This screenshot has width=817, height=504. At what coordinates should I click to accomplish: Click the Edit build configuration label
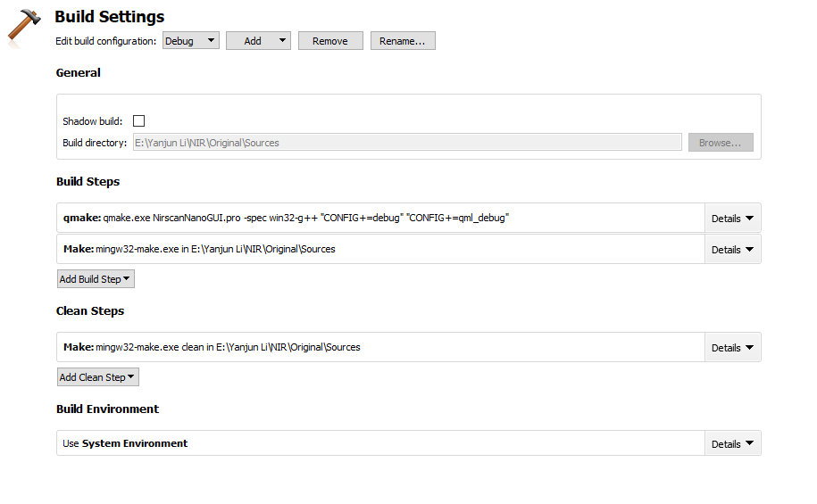click(x=106, y=41)
